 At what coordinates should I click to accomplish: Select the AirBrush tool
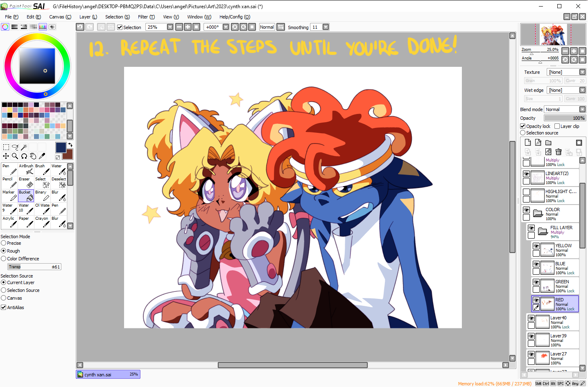click(x=26, y=169)
